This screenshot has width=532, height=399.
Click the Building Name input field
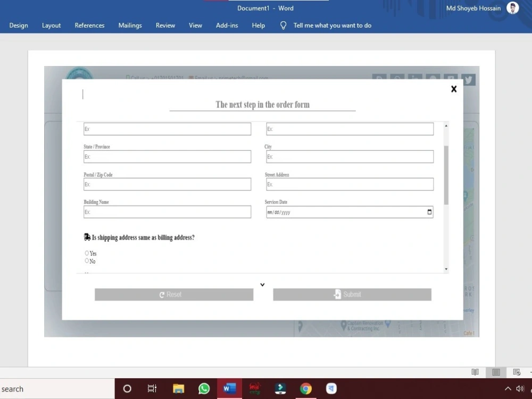pyautogui.click(x=167, y=212)
